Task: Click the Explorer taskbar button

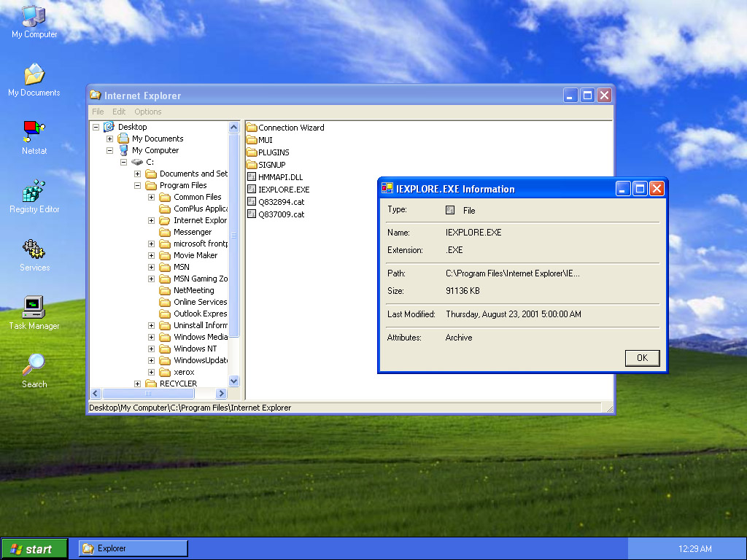Action: [133, 548]
